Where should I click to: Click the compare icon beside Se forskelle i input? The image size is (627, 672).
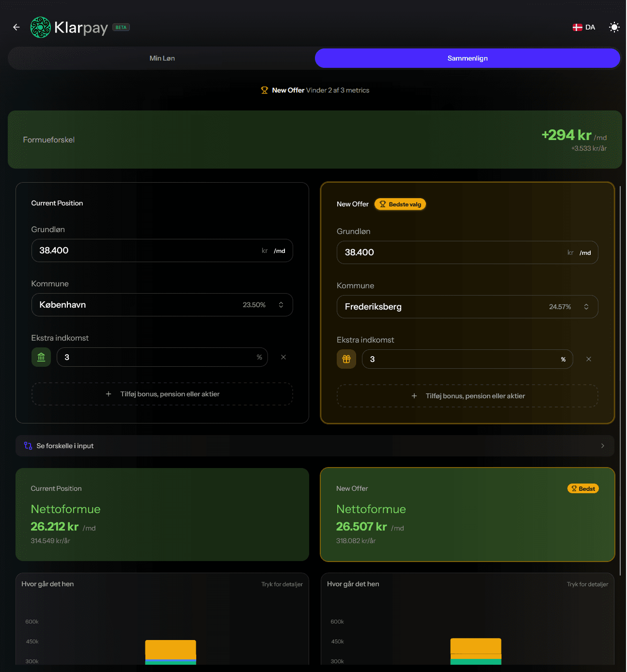pyautogui.click(x=28, y=445)
